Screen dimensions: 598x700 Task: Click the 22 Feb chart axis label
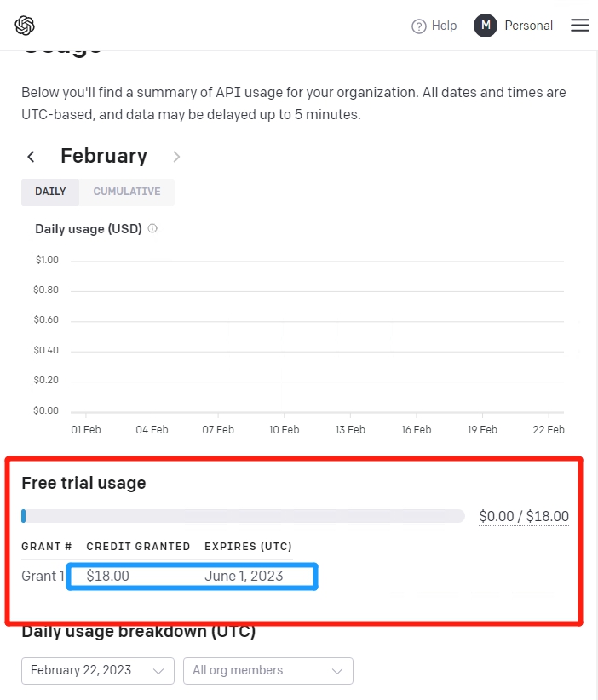(x=549, y=430)
